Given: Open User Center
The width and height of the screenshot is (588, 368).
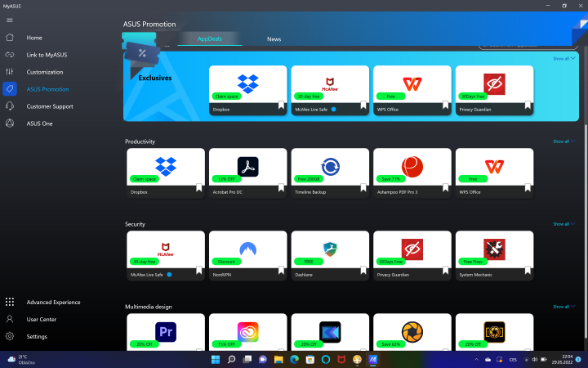Looking at the screenshot, I should pos(42,319).
